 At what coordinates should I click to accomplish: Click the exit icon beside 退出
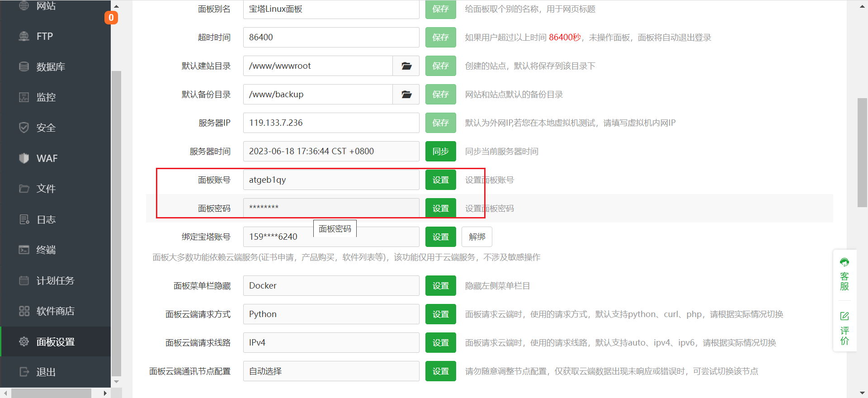click(24, 372)
